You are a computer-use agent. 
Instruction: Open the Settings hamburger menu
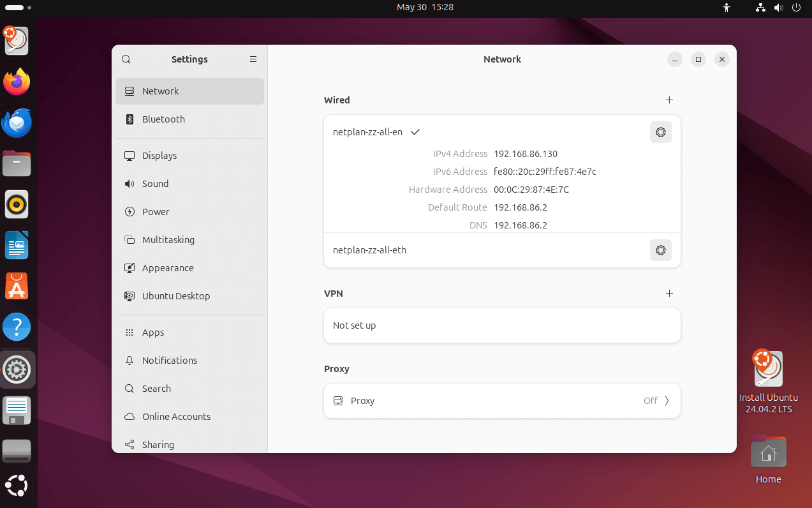(x=253, y=59)
